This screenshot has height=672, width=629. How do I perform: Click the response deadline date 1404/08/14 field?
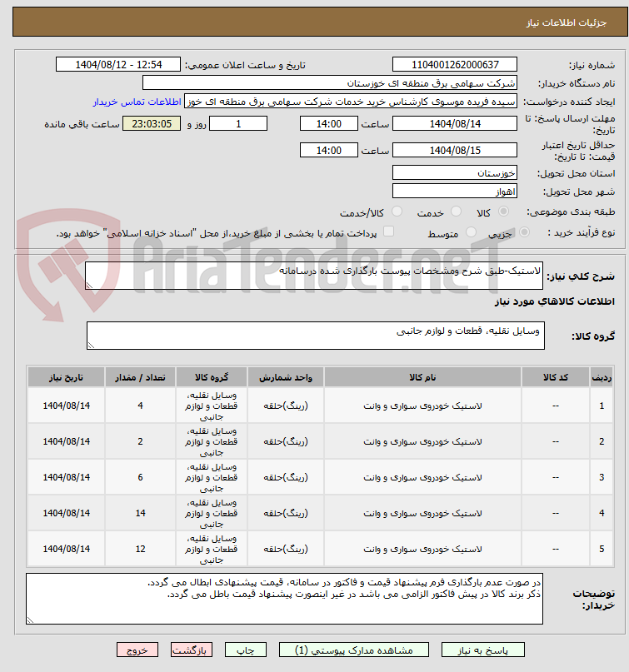(455, 124)
